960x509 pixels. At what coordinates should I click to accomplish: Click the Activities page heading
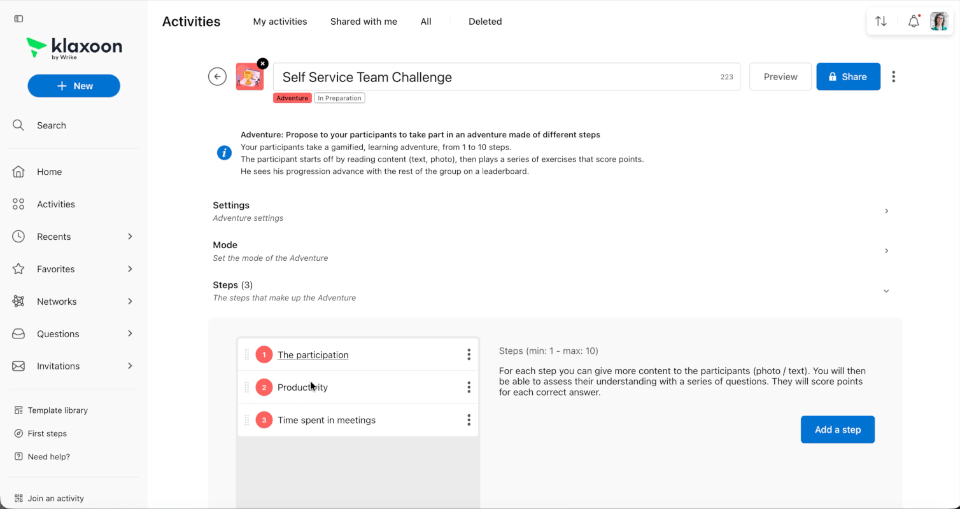[191, 21]
